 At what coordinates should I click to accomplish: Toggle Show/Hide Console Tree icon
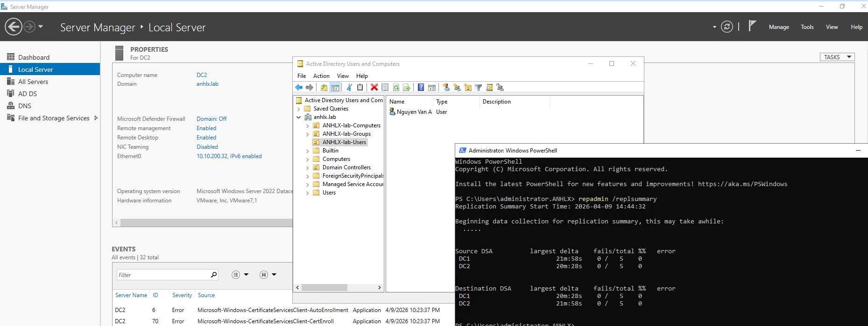point(335,87)
